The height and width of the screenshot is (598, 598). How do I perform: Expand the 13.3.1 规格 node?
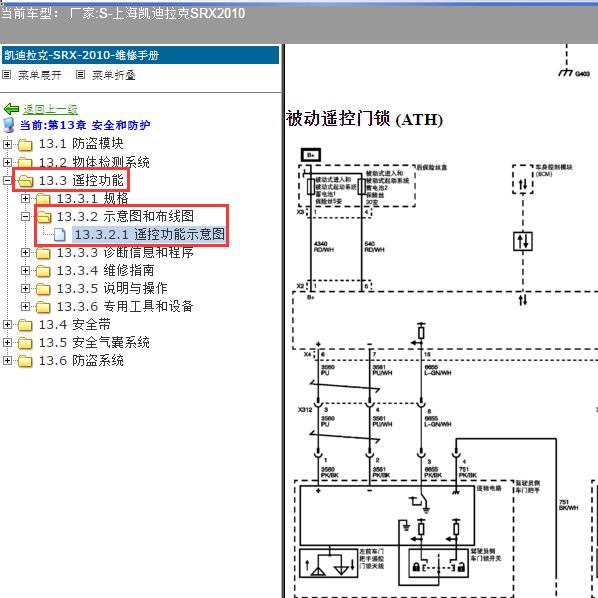coord(25,198)
